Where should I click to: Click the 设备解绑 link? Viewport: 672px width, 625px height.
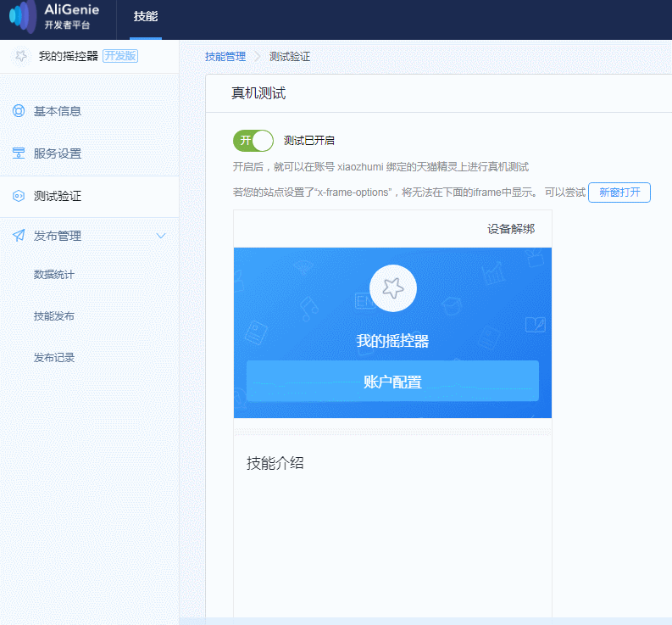(x=511, y=229)
